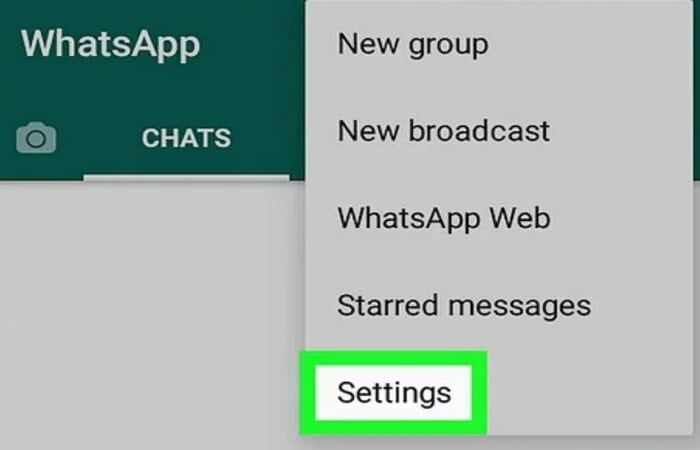Go to the Settings option
Screen dimensions: 700x450
point(394,393)
